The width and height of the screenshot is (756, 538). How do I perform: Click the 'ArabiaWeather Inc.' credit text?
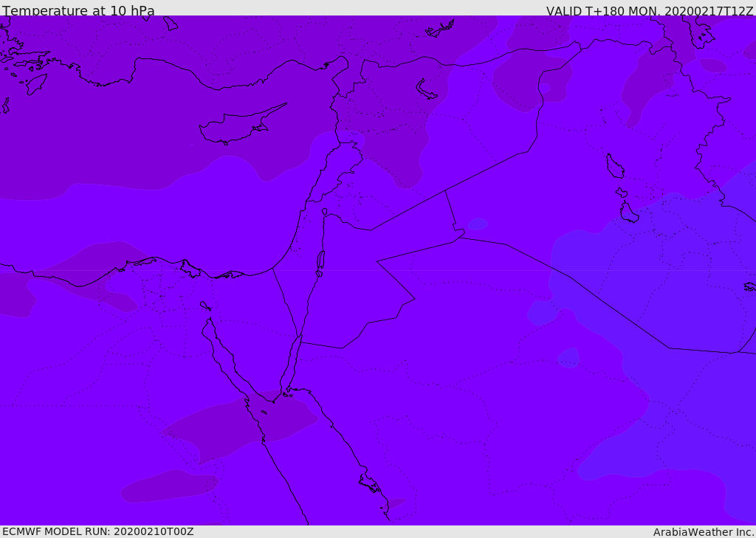pyautogui.click(x=704, y=532)
